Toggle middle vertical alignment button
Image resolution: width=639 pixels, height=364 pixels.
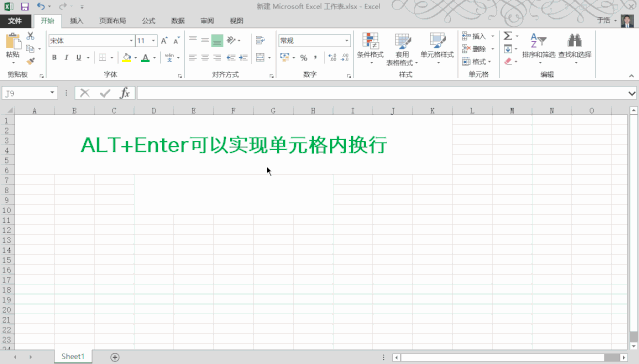(x=205, y=40)
